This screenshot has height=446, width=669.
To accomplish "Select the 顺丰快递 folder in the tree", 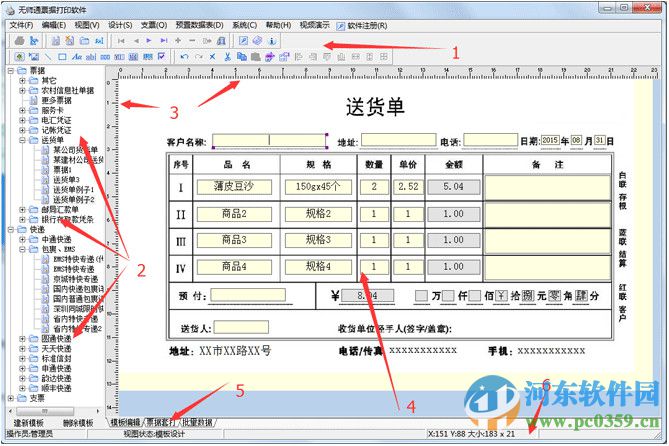I will [x=56, y=388].
